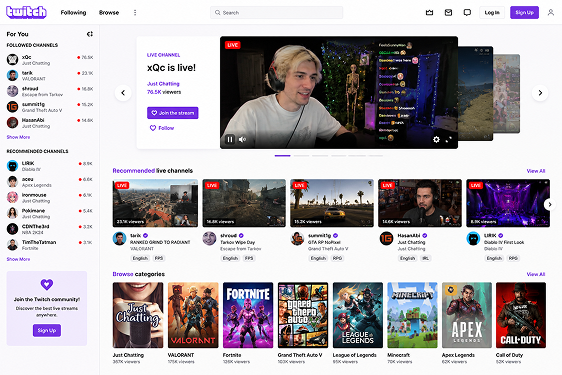Open the Fortnite category cover
Screen dimensions: 562x375
[248, 315]
